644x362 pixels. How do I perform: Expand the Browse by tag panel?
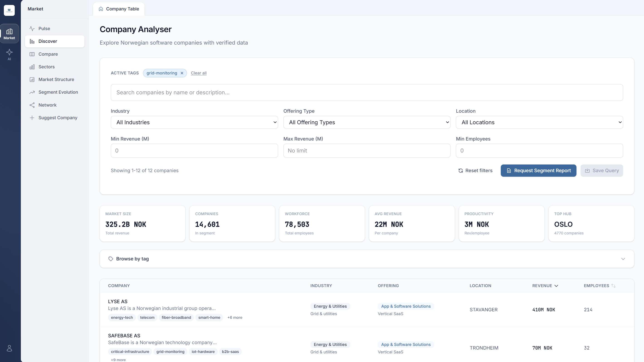pos(367,259)
